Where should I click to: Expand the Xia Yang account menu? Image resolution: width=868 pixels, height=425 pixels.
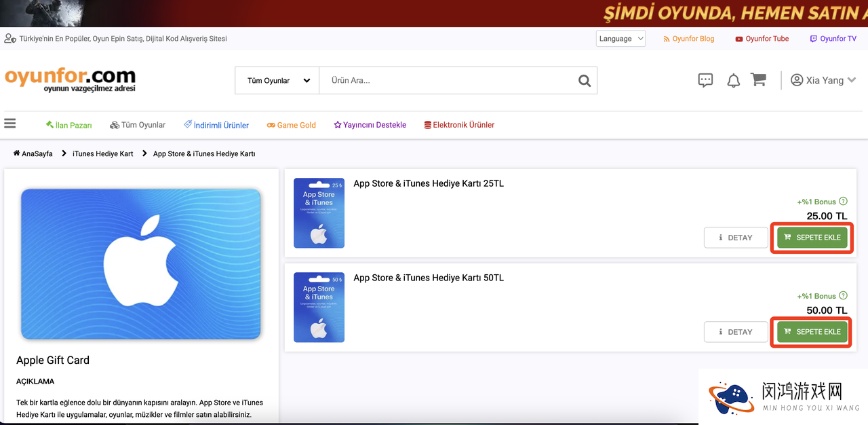(x=824, y=80)
